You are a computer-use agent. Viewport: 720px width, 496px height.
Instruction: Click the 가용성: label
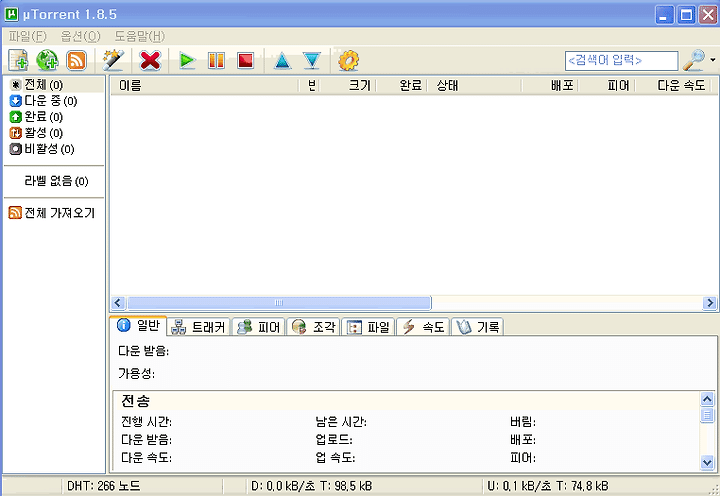tap(136, 373)
